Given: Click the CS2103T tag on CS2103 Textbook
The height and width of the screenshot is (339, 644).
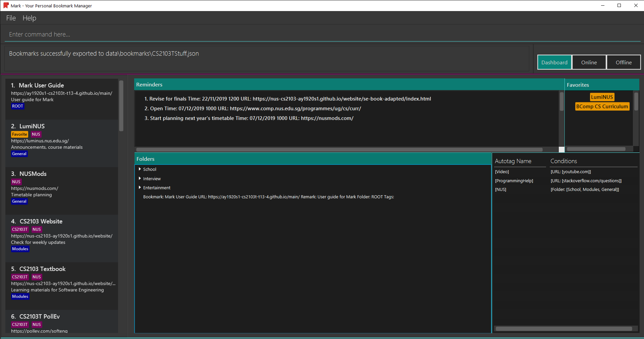Looking at the screenshot, I should 20,277.
